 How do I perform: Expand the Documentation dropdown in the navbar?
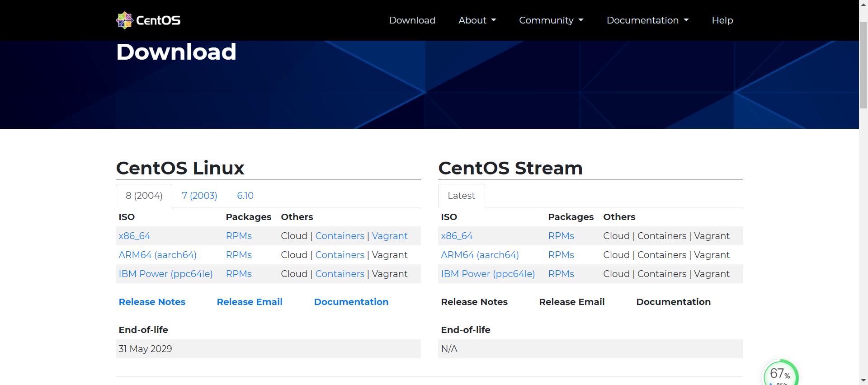click(647, 20)
